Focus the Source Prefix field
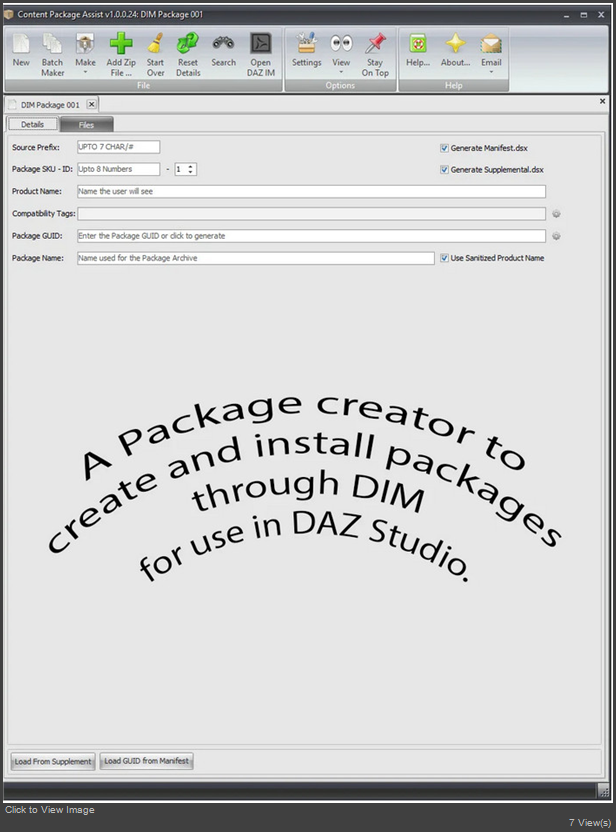 [x=118, y=147]
